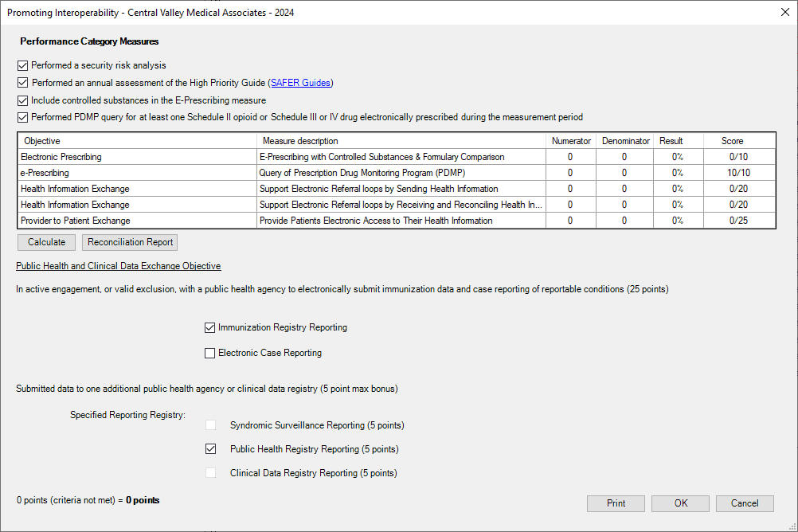Image resolution: width=798 pixels, height=532 pixels.
Task: Click the window resize grip icon
Action: tap(792, 527)
